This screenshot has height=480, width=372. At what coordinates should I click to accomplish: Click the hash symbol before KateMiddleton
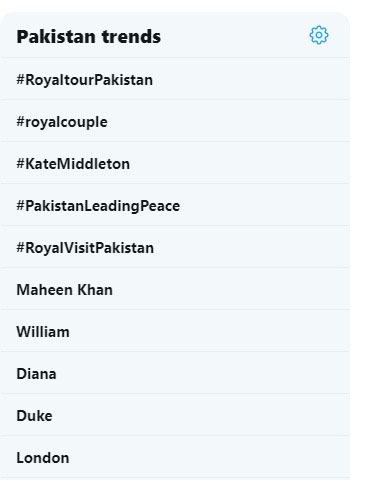coord(21,164)
